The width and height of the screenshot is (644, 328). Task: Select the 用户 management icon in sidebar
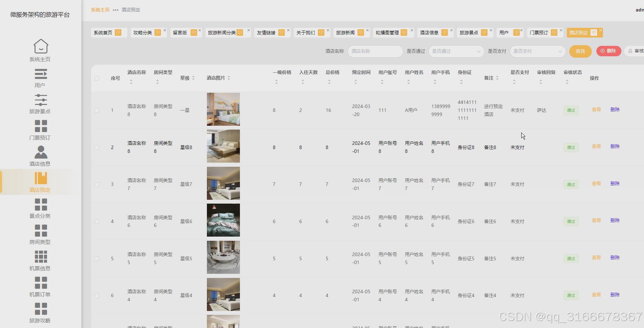pos(40,76)
